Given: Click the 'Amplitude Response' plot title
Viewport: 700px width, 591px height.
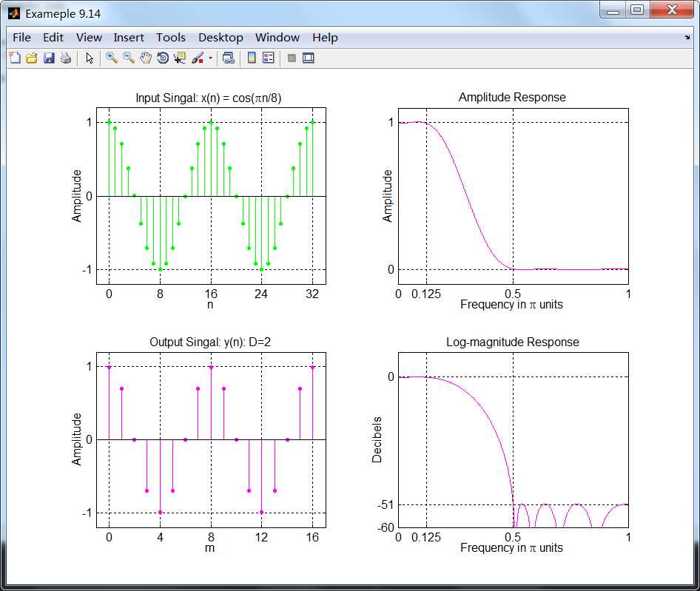Looking at the screenshot, I should coord(512,98).
